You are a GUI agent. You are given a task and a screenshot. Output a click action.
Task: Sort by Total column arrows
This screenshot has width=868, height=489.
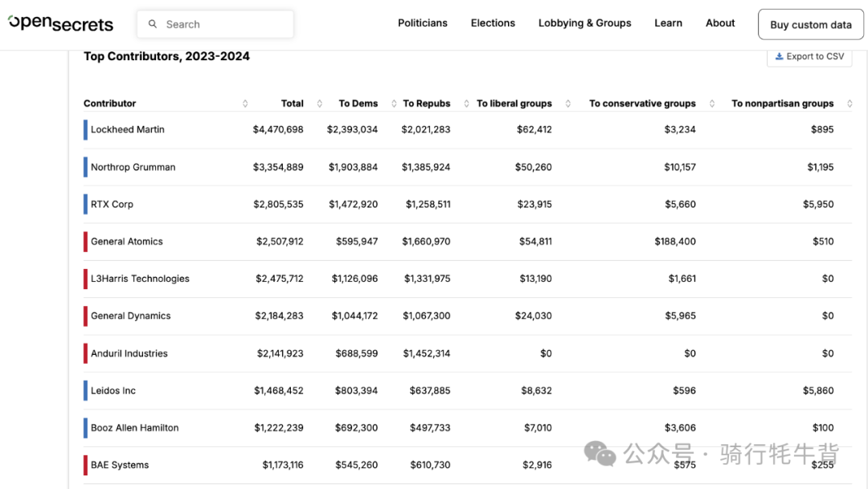(x=319, y=104)
